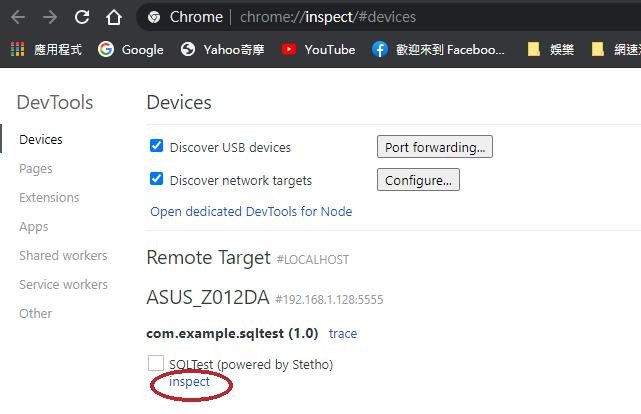641x414 pixels.
Task: Click the Port forwarding button
Action: 434,147
